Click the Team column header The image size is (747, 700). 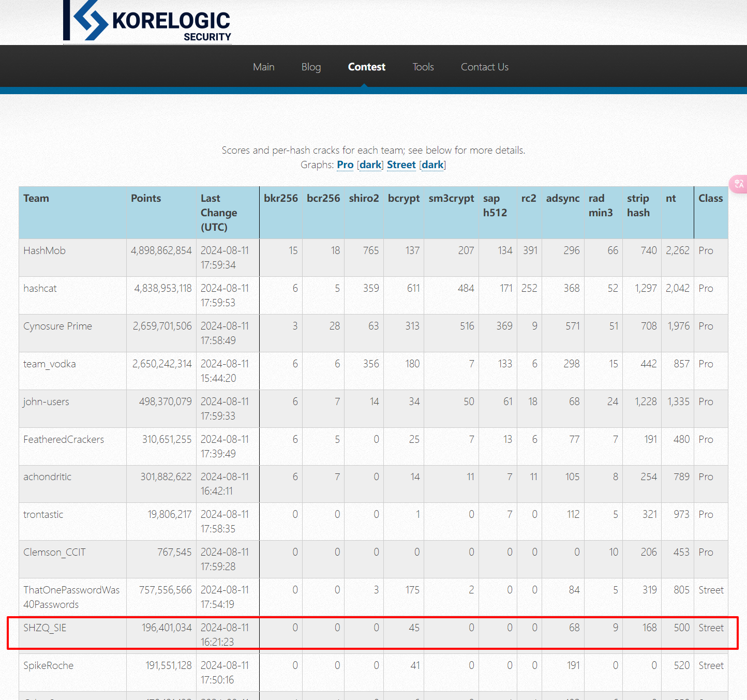pos(36,198)
